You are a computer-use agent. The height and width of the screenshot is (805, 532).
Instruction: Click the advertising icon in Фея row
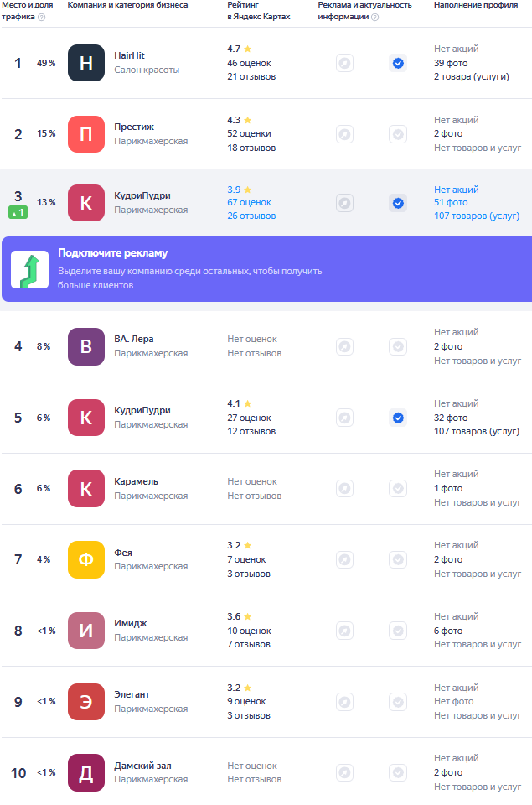(344, 559)
